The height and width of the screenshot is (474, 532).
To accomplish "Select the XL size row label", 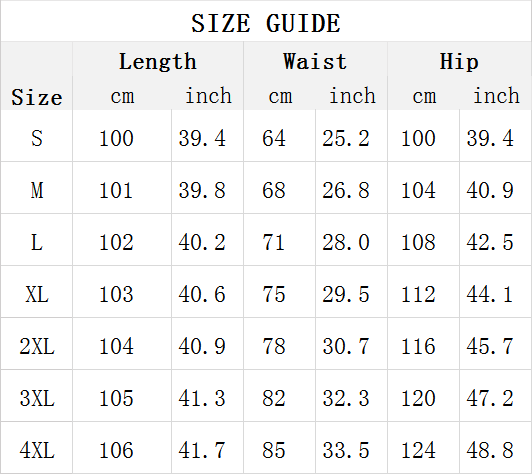I will [37, 295].
